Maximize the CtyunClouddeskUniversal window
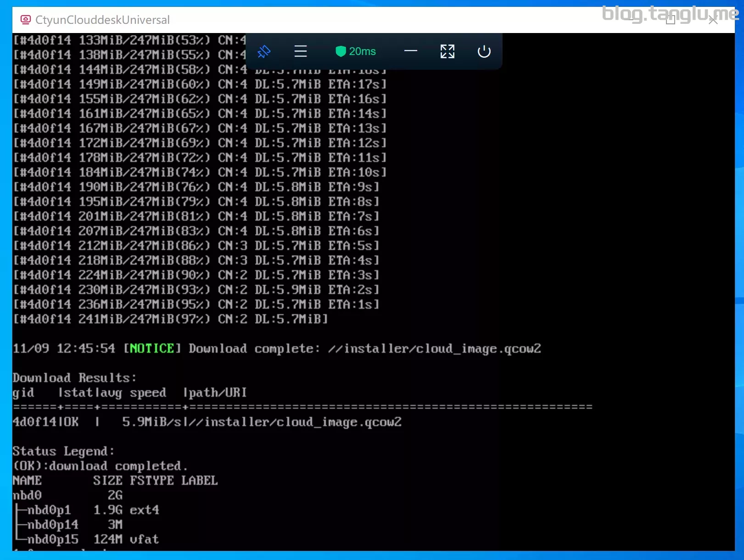This screenshot has height=560, width=744. pos(671,20)
